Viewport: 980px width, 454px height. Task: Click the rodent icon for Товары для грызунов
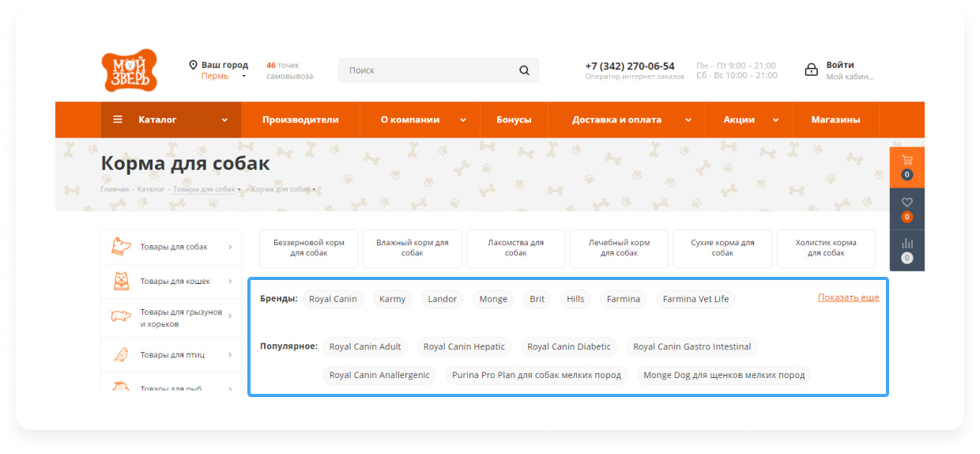[121, 316]
